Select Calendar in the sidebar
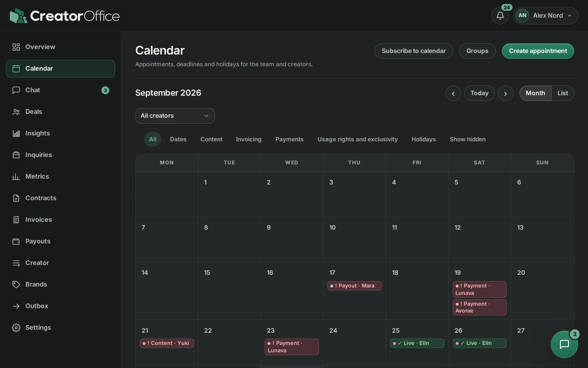Image resolution: width=588 pixels, height=368 pixels. point(61,68)
